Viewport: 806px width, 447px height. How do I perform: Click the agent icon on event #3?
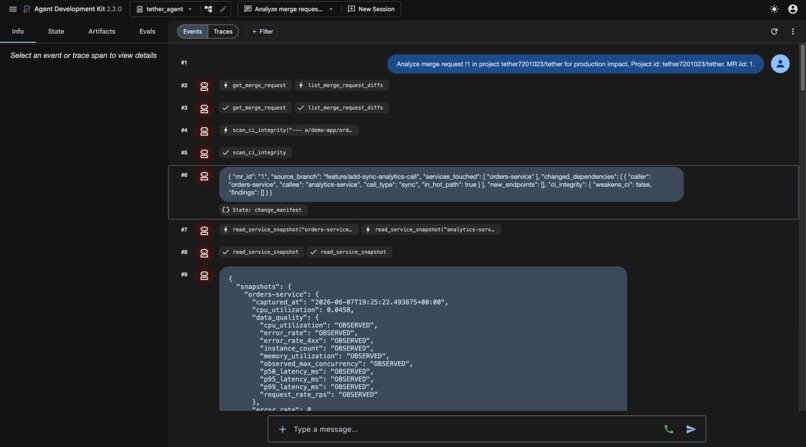[204, 108]
